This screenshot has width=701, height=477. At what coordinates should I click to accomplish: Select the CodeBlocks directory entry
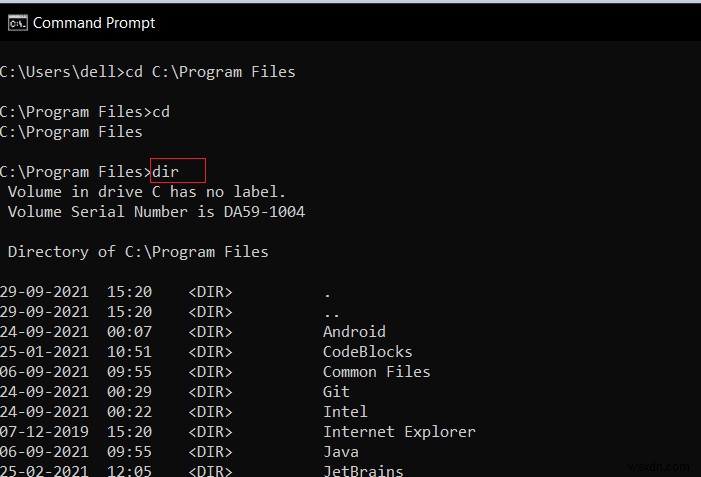367,352
